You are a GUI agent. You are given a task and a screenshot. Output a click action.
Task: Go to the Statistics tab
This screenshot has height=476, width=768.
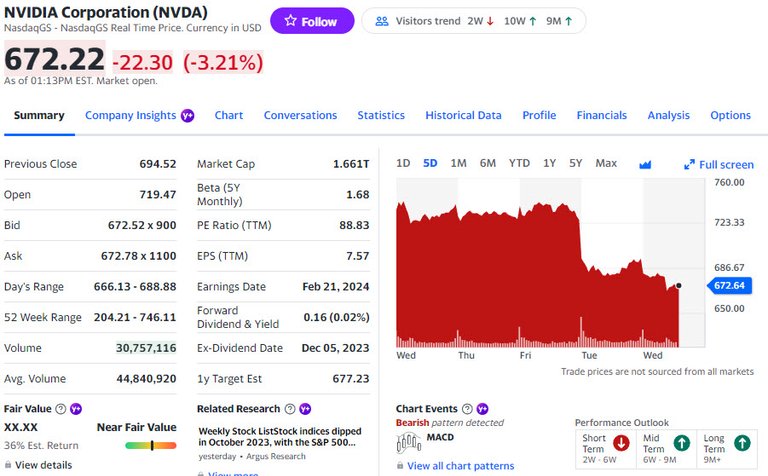(381, 115)
